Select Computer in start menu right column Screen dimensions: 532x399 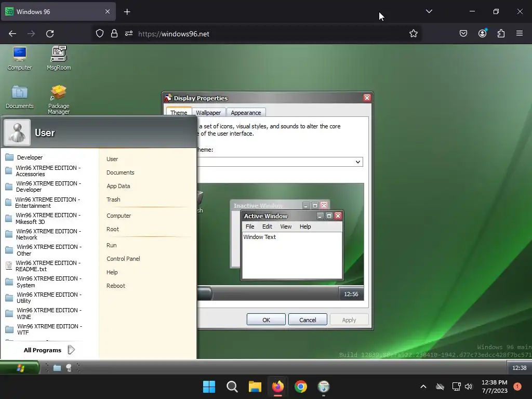point(119,216)
